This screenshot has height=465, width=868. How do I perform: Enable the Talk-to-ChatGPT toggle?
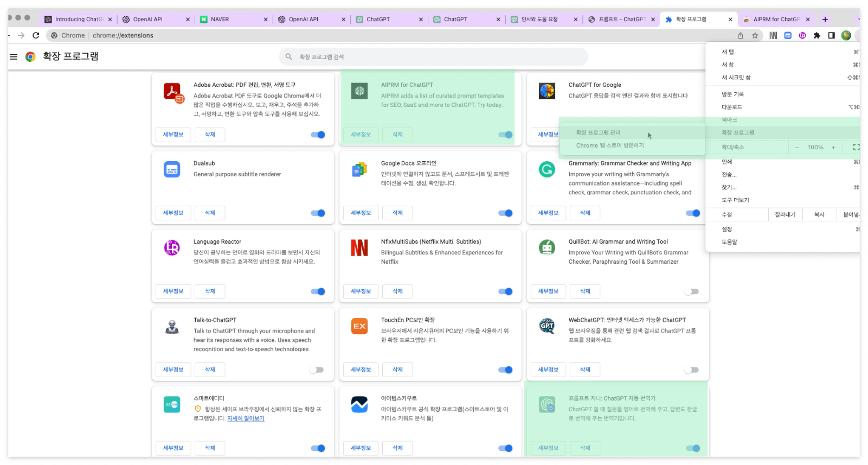pos(317,370)
